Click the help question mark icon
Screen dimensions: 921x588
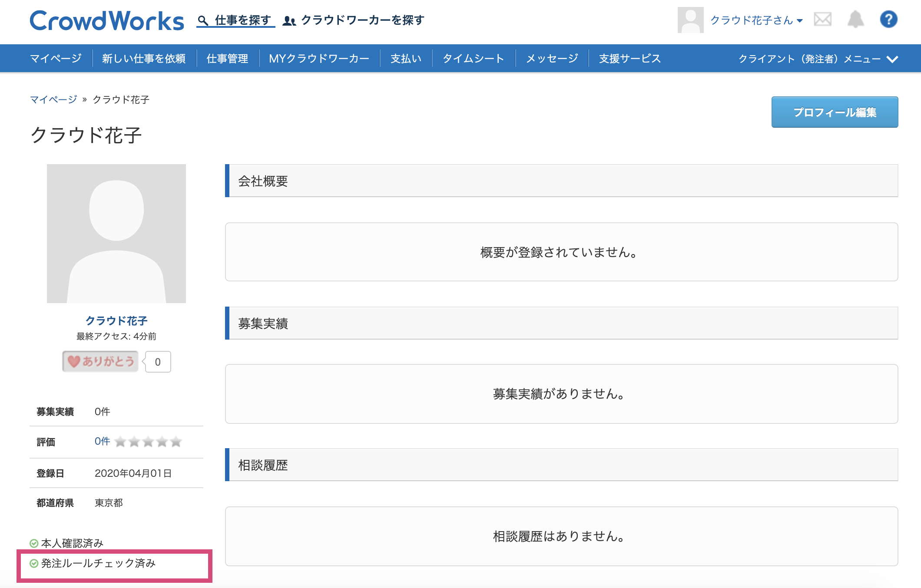click(x=888, y=20)
